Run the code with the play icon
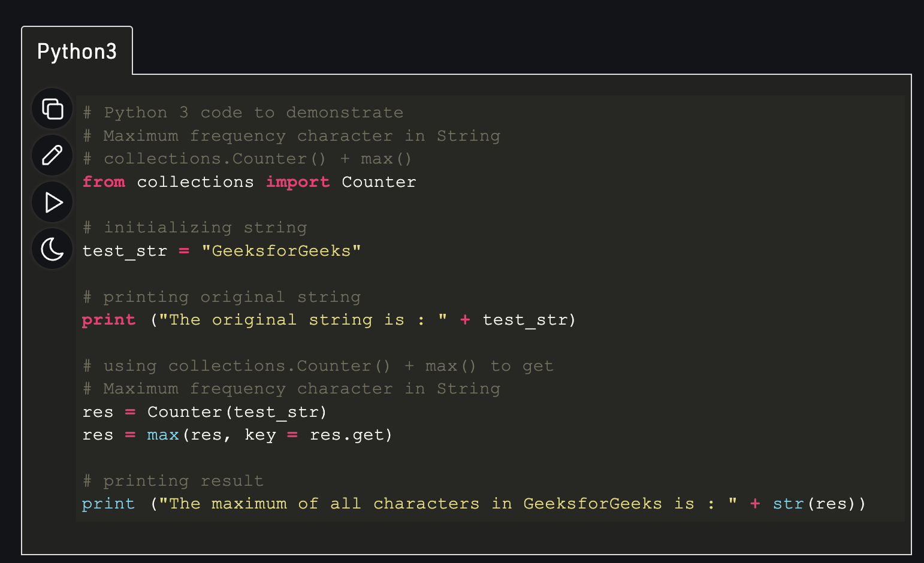Image resolution: width=924 pixels, height=563 pixels. pyautogui.click(x=53, y=202)
